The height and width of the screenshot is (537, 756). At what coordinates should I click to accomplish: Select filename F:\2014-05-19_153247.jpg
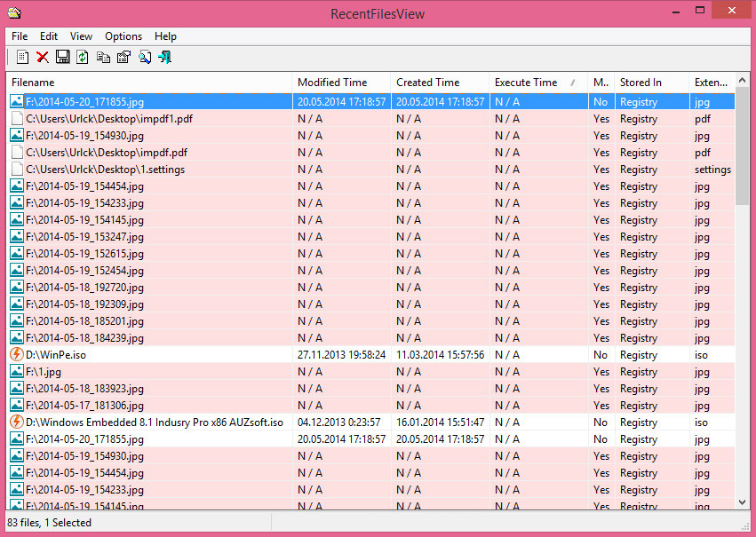pos(85,237)
